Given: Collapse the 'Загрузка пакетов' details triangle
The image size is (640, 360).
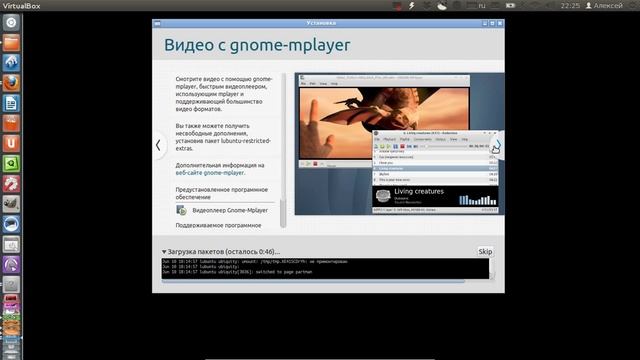Looking at the screenshot, I should click(164, 252).
